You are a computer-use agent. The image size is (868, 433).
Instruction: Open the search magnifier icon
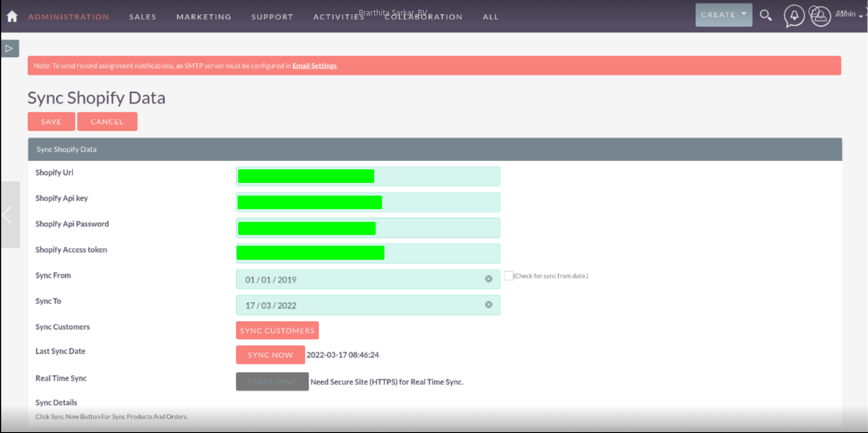click(x=766, y=16)
